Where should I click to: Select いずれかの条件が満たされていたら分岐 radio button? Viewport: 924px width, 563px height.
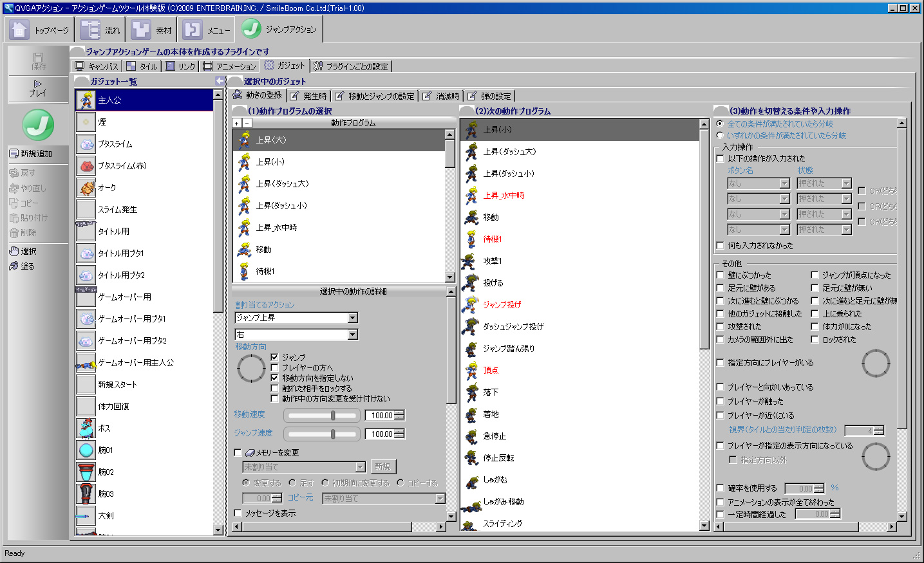721,136
